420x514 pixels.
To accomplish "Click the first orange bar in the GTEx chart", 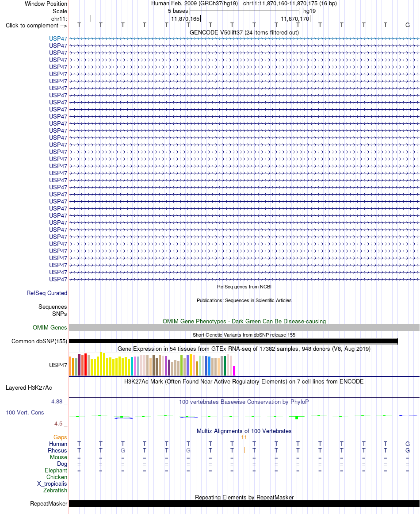I will point(70,366).
